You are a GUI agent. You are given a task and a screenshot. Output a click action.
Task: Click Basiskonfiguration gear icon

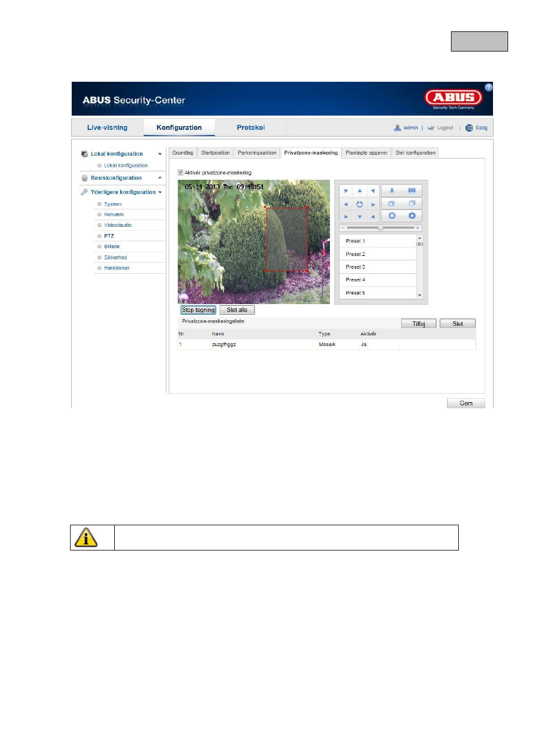click(x=85, y=178)
